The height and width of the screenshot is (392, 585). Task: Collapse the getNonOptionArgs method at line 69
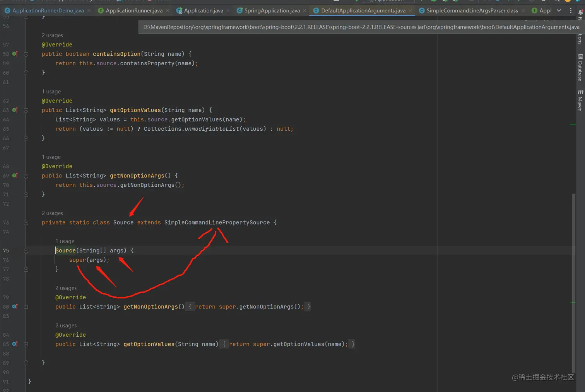pos(26,176)
